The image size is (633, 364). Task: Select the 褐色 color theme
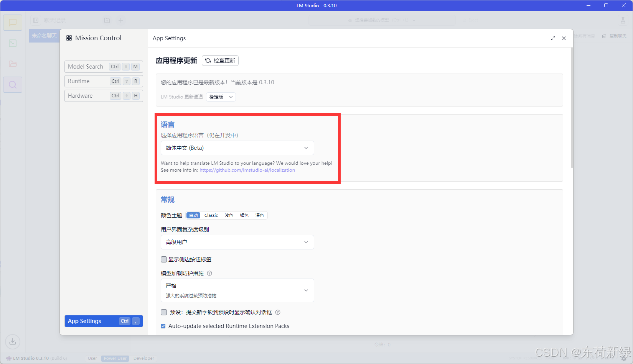pos(244,215)
